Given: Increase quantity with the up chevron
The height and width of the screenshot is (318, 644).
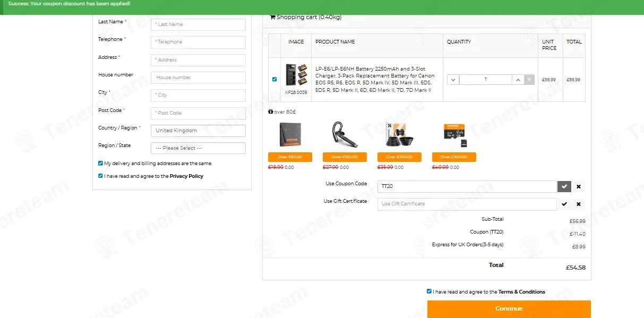Looking at the screenshot, I should [x=518, y=80].
